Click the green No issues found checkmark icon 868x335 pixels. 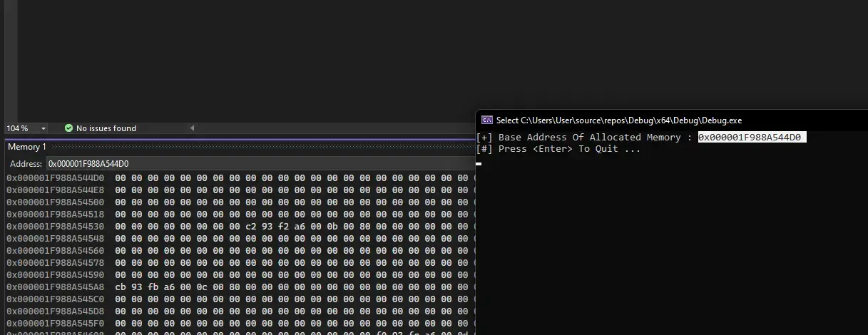point(68,128)
